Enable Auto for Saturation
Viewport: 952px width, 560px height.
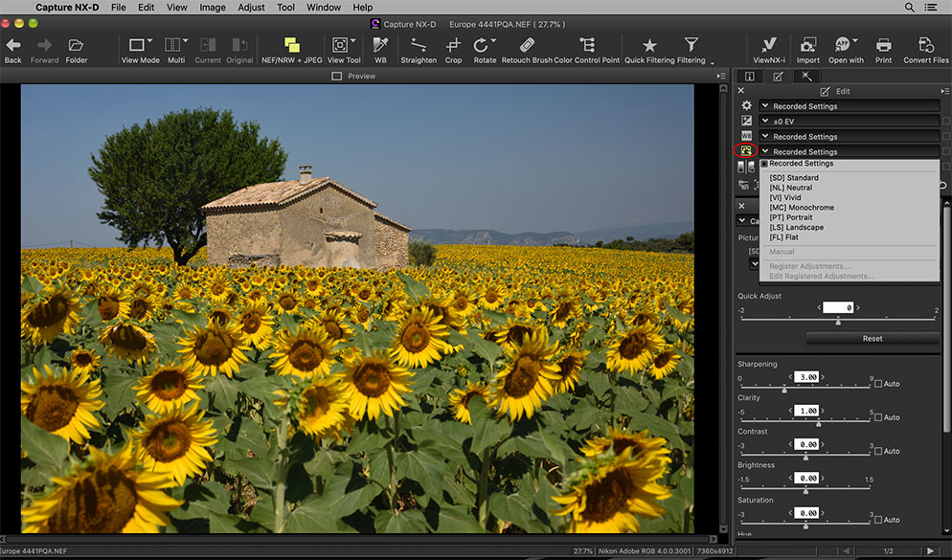coord(878,520)
